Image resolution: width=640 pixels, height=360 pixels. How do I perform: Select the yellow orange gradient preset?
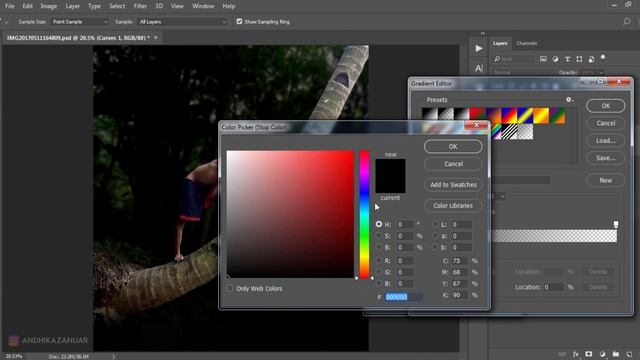click(x=541, y=116)
